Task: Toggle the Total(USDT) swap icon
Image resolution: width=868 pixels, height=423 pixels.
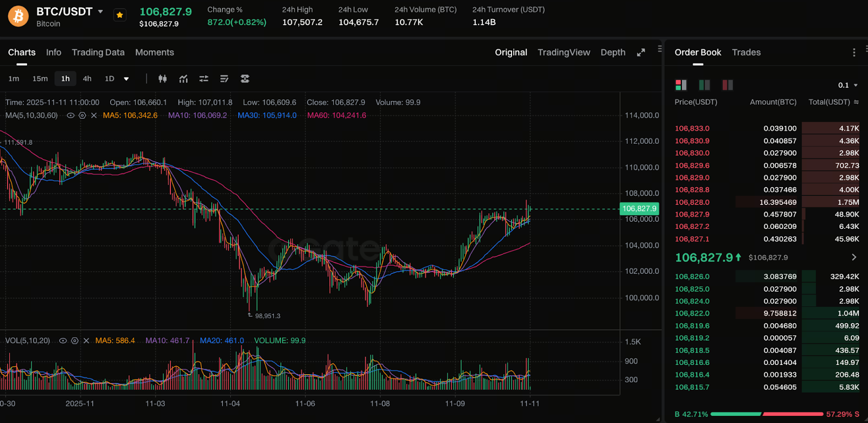Action: point(856,102)
